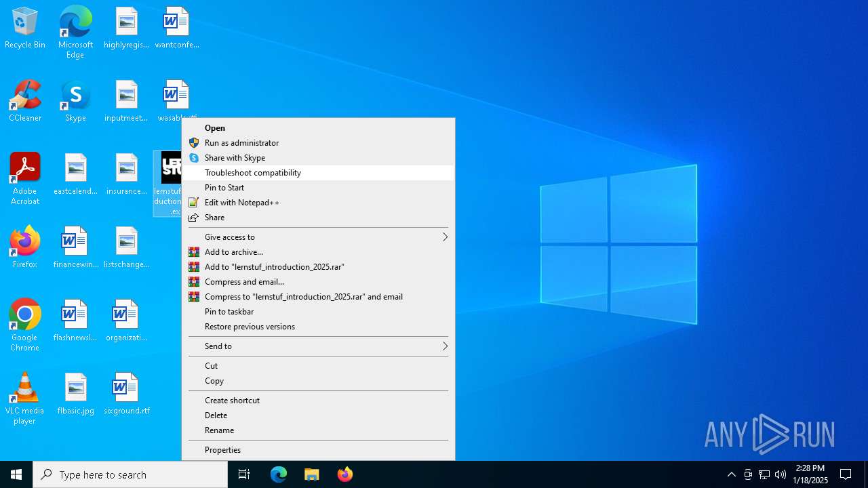Screen dimensions: 868x488
Task: Select the highlyregis... image file icon
Action: 126,28
